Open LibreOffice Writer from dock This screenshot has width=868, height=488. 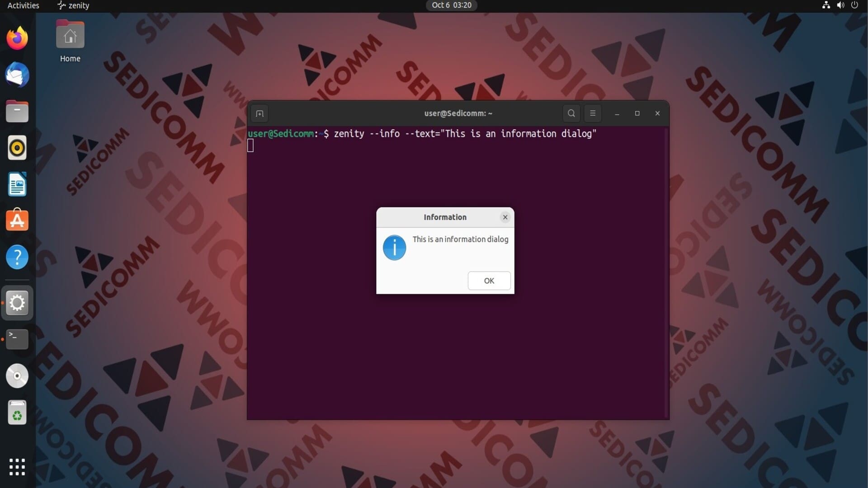pos(17,184)
